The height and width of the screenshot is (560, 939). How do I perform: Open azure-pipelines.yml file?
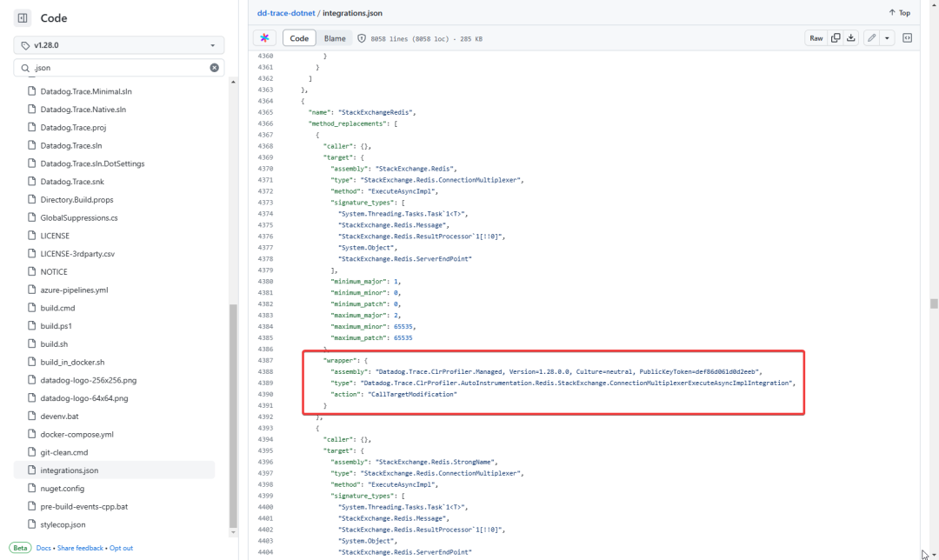(x=74, y=290)
